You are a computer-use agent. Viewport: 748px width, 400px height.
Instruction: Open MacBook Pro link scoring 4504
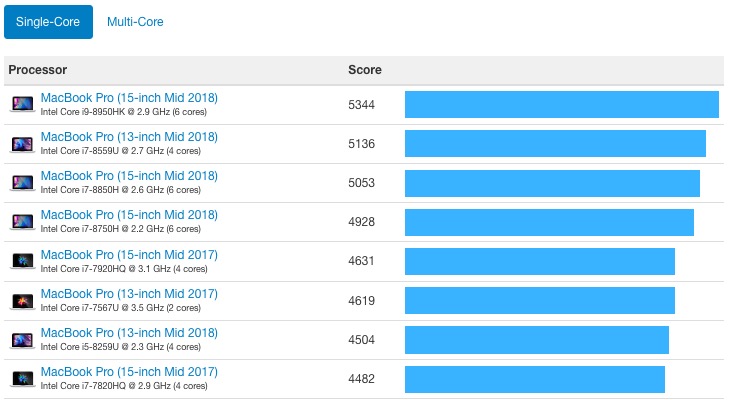(129, 333)
